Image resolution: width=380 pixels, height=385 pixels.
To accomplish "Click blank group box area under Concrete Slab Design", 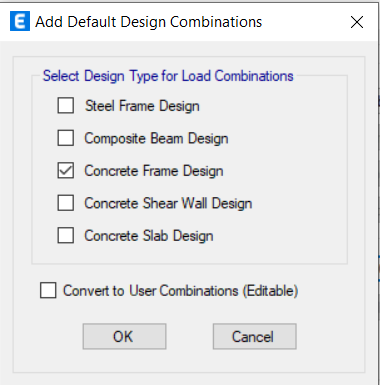I will [x=189, y=254].
